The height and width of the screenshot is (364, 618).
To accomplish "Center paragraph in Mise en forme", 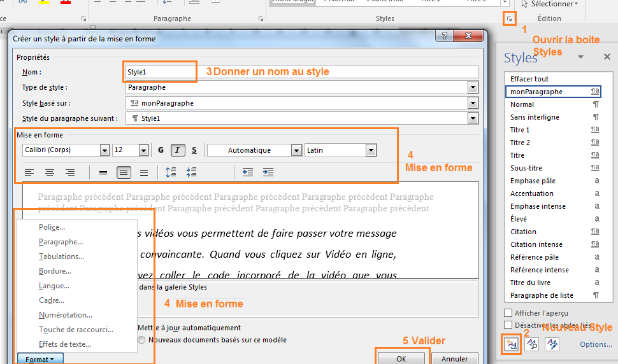I will [50, 172].
